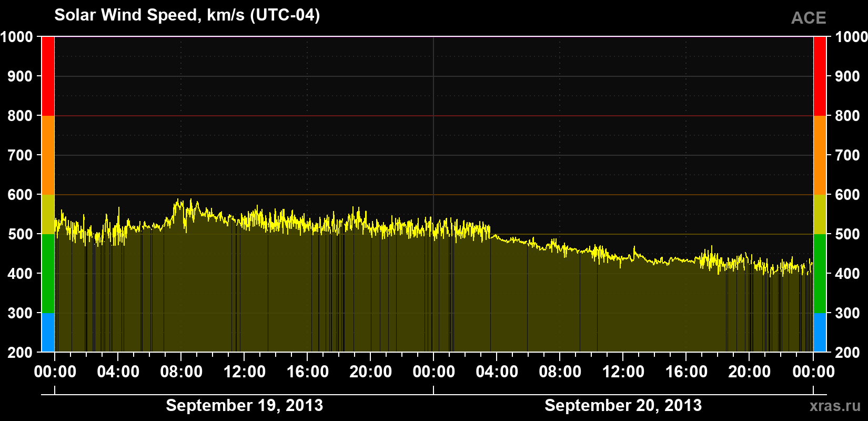
Task: Select the 08:00 time label for September 19
Action: [181, 372]
